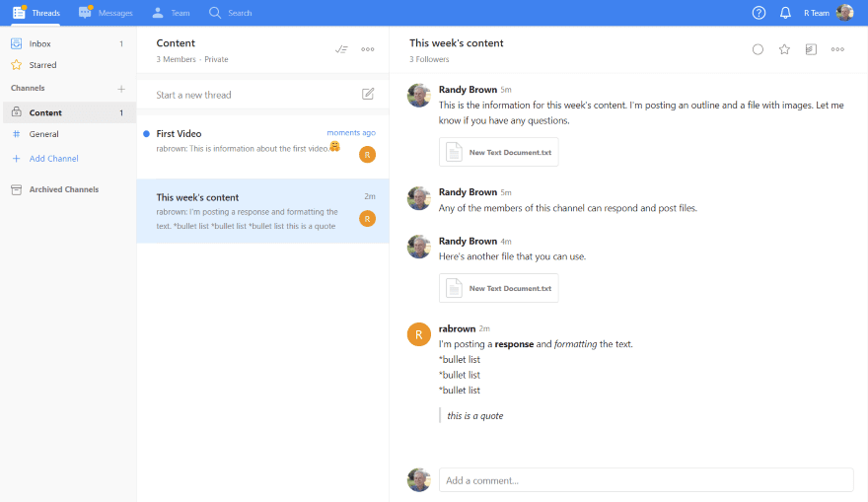Star the This week's content thread
Image resolution: width=868 pixels, height=502 pixels.
click(784, 49)
